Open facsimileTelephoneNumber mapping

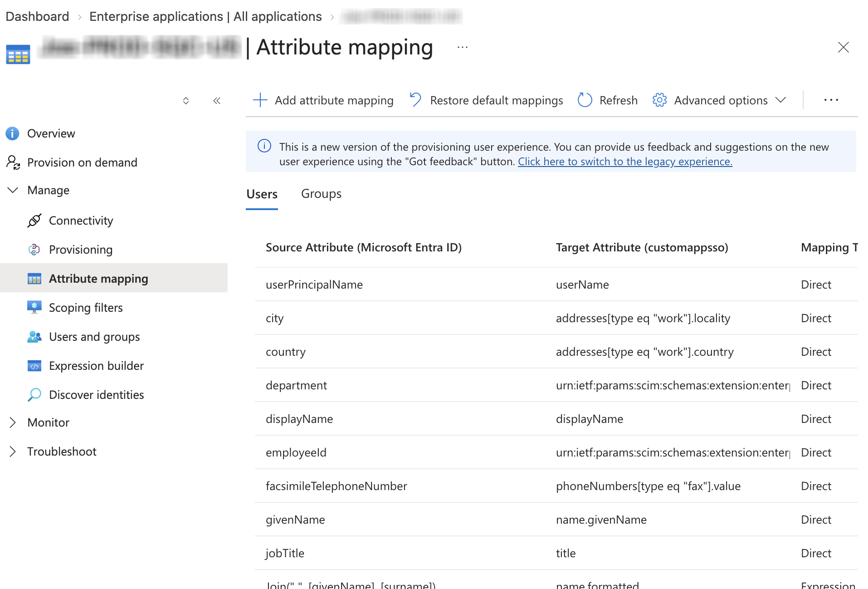point(556,486)
